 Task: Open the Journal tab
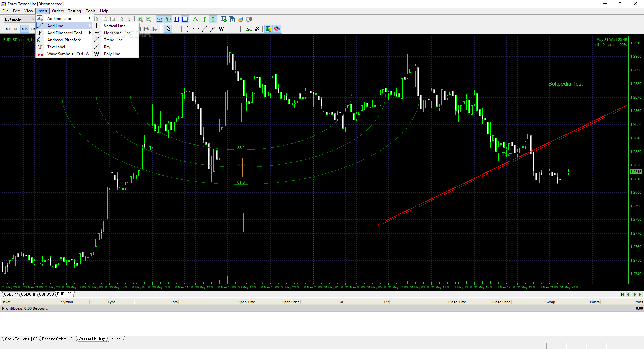115,339
